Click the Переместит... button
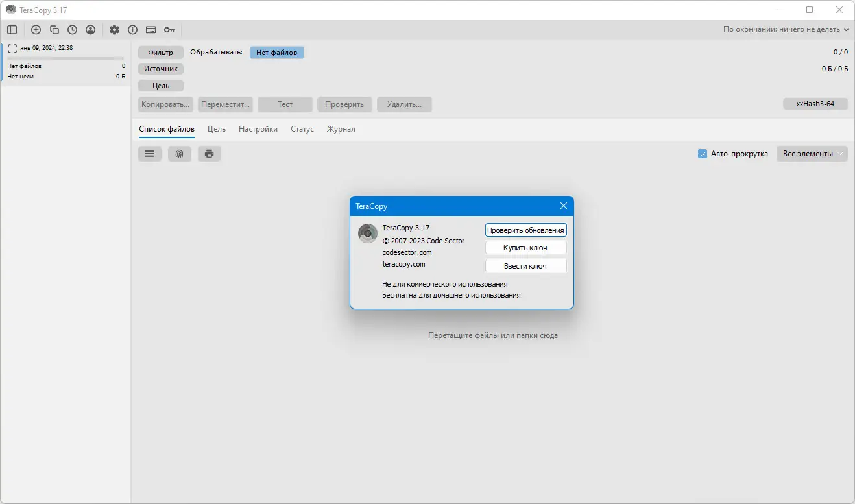The height and width of the screenshot is (504, 855). point(226,104)
